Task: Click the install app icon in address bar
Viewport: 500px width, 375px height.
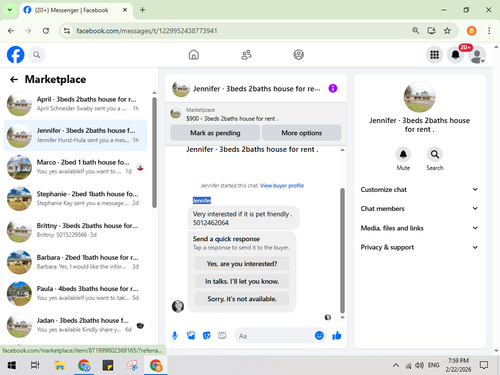Action: [x=431, y=31]
